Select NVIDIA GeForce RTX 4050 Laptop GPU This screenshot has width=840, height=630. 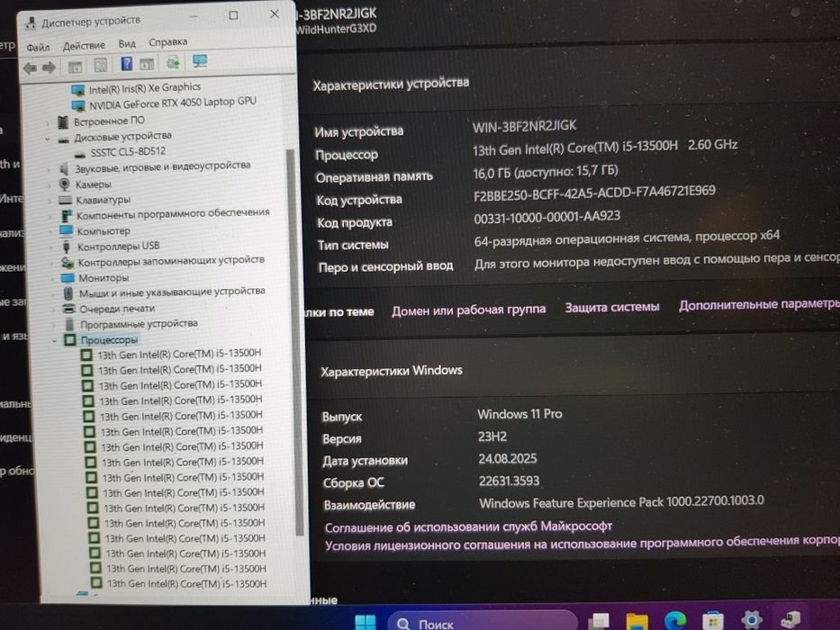pyautogui.click(x=173, y=103)
